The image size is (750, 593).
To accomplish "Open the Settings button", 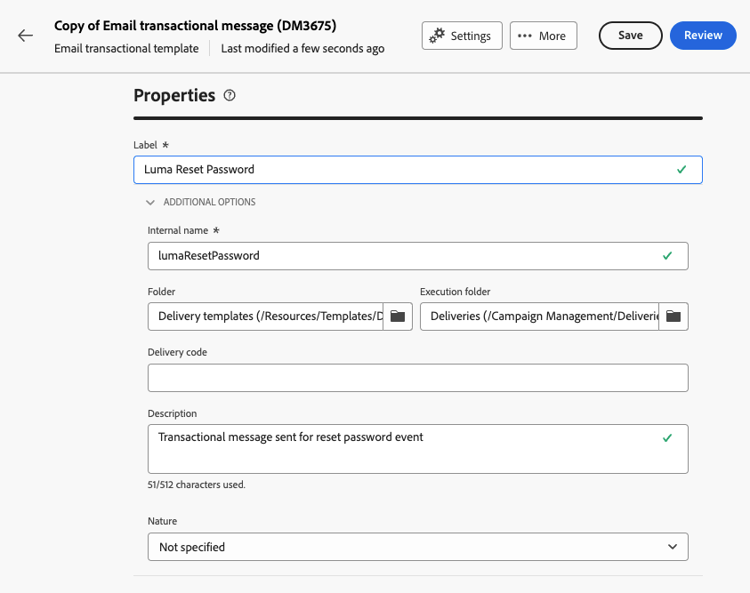I will [461, 36].
